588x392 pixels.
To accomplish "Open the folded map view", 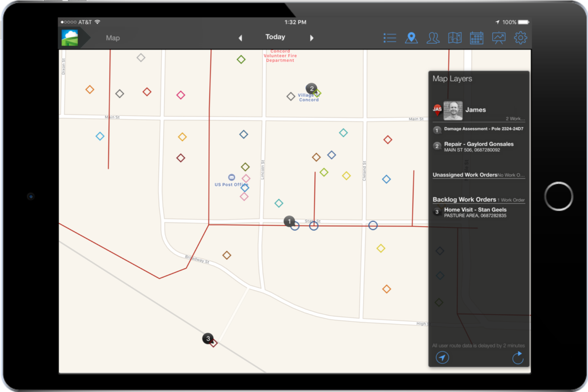I will (x=455, y=38).
